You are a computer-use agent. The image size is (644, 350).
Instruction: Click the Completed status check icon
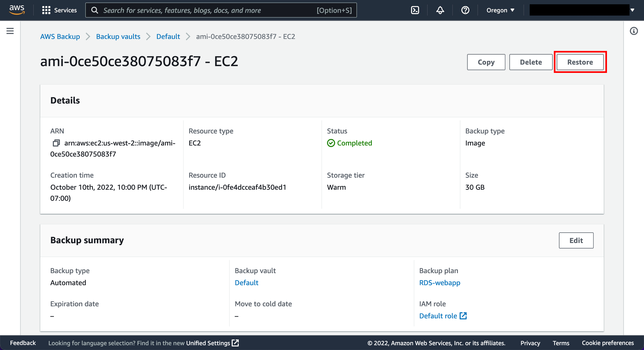click(x=331, y=143)
